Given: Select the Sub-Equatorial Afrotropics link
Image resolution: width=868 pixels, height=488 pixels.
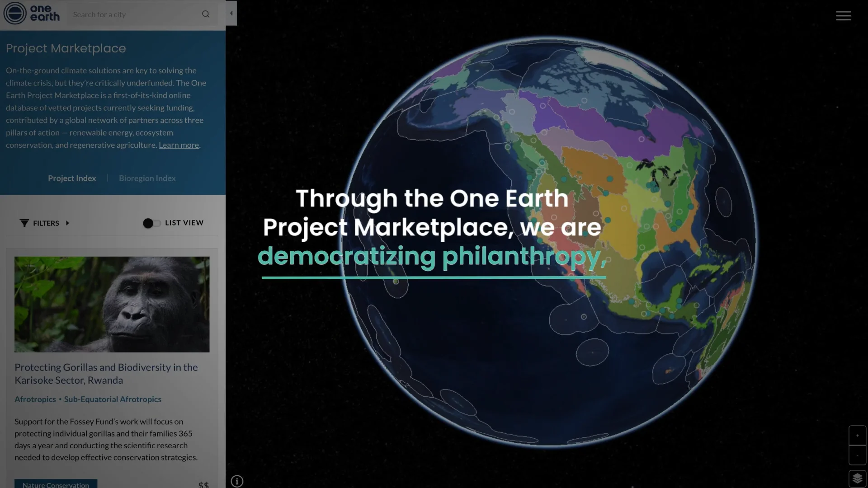Looking at the screenshot, I should [112, 399].
